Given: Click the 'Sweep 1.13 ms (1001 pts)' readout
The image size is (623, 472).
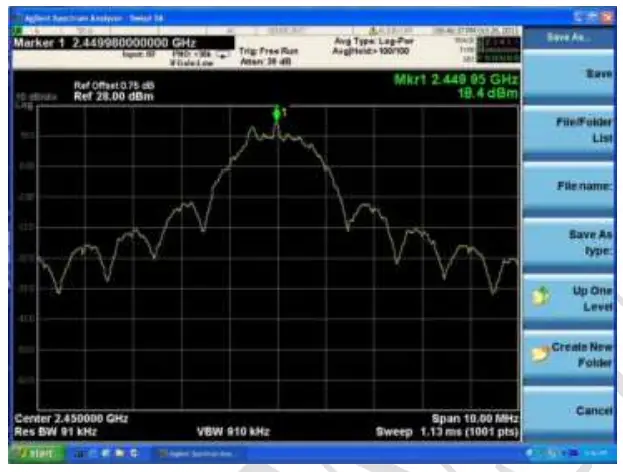Looking at the screenshot, I should click(x=447, y=432).
